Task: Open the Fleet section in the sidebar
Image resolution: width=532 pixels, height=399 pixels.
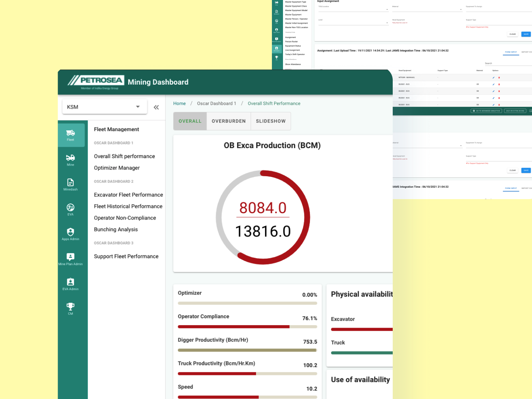Action: (x=71, y=135)
